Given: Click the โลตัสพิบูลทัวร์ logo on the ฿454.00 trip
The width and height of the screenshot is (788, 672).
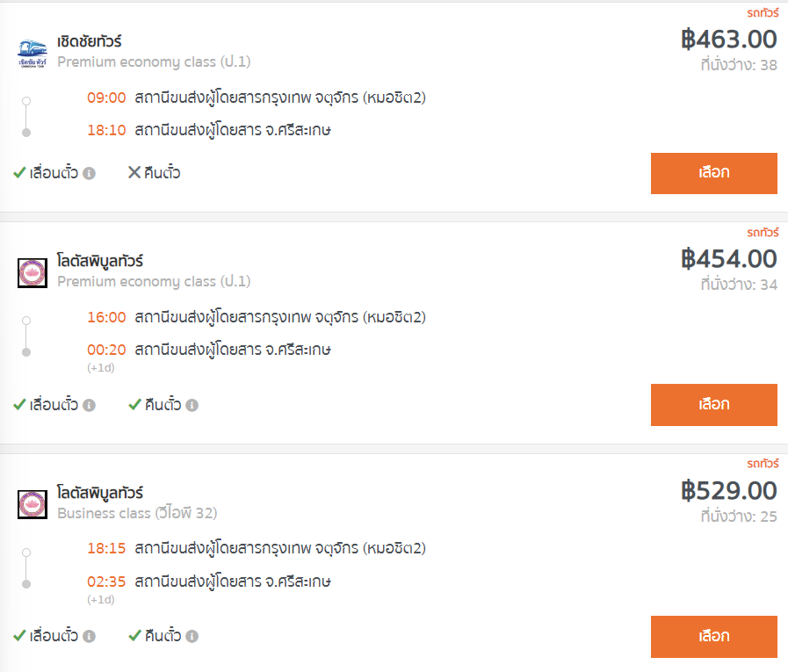Looking at the screenshot, I should point(33,273).
